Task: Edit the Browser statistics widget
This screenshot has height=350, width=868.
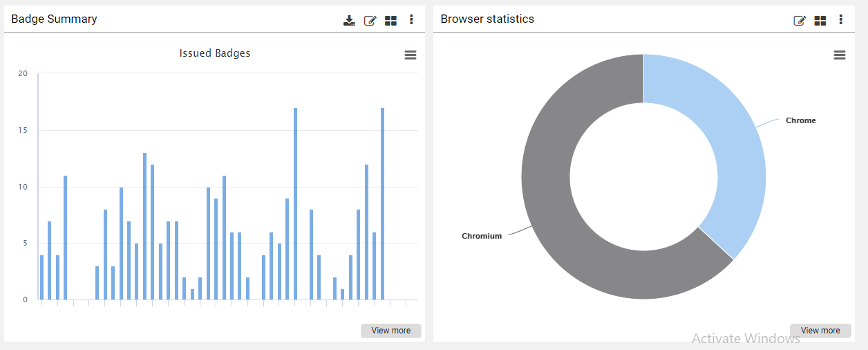Action: (x=800, y=21)
